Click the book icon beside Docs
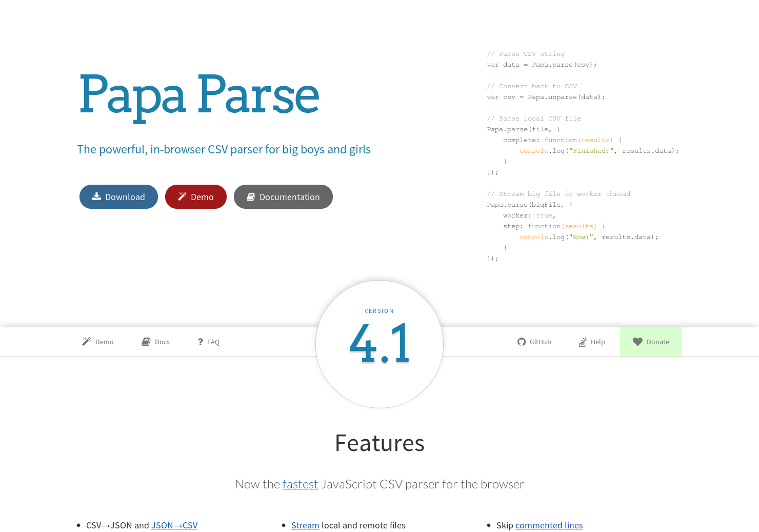The image size is (759, 532). coord(146,342)
